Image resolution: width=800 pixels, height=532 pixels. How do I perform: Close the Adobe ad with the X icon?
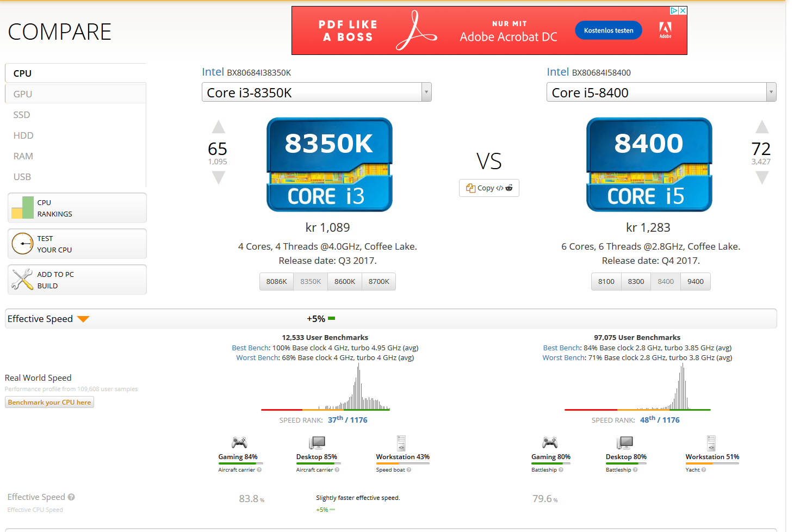pos(683,10)
